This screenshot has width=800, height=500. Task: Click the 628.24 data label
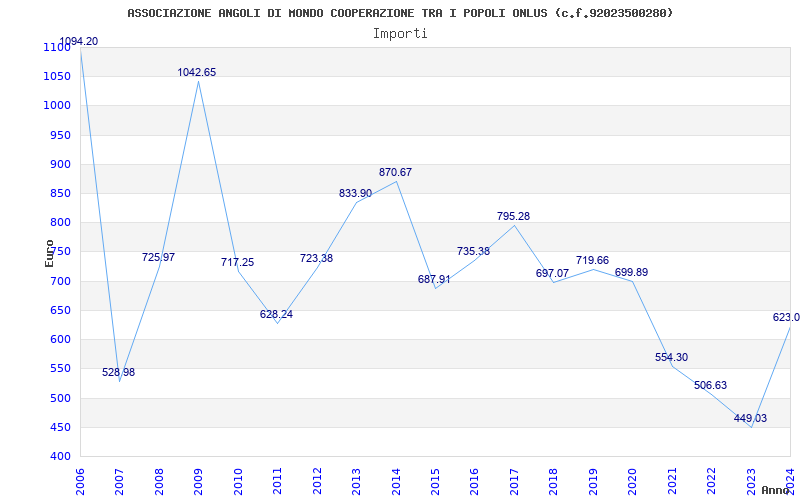(x=276, y=314)
